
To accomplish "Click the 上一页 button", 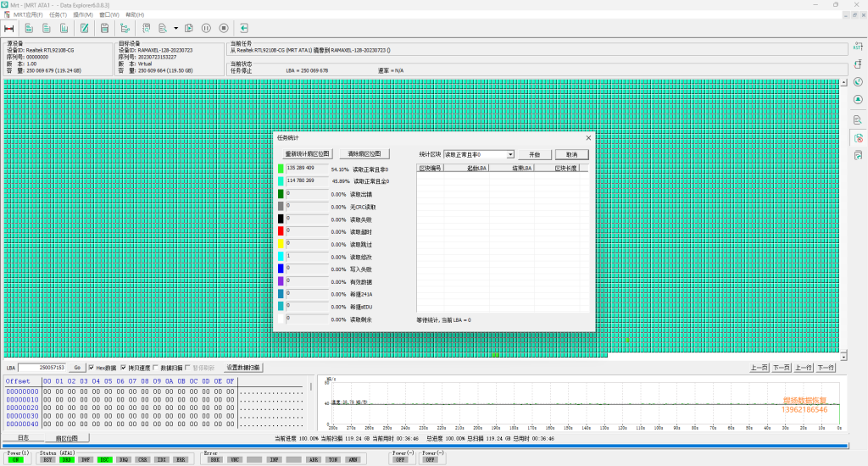I will tap(759, 368).
